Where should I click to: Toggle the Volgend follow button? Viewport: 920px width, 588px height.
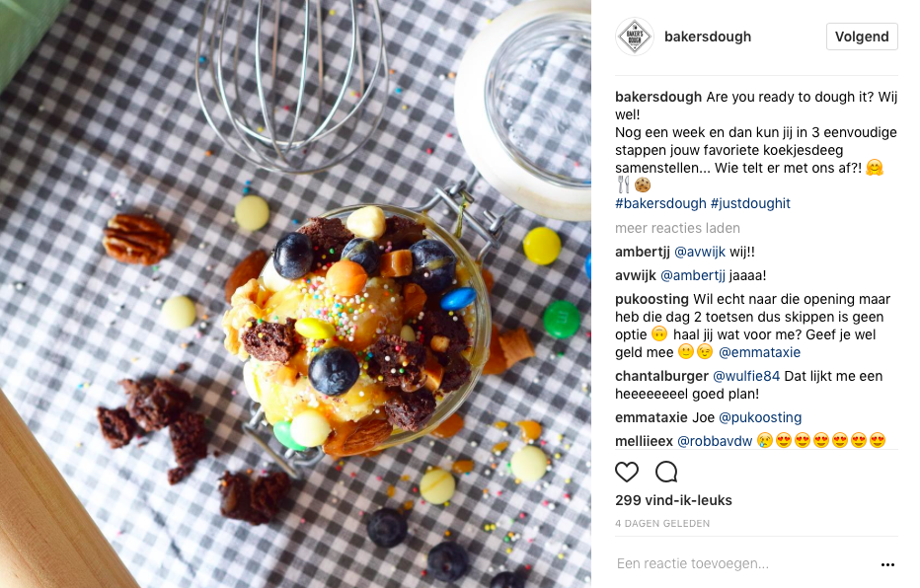pos(862,37)
